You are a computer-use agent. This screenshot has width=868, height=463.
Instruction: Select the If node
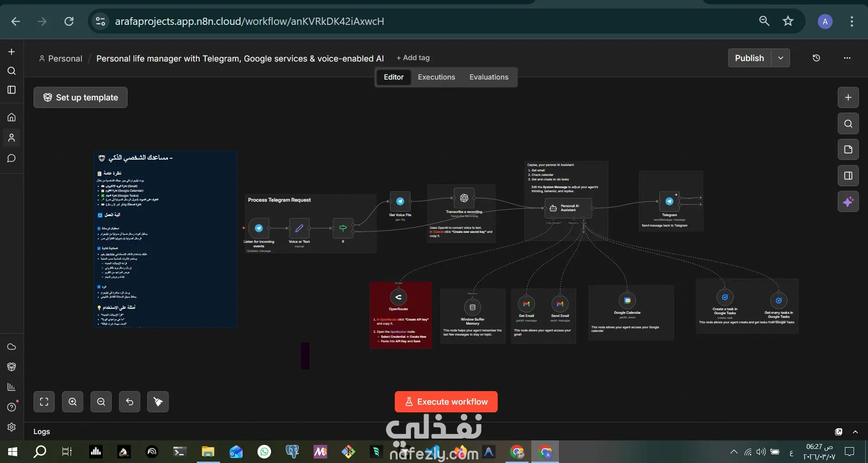pos(343,228)
